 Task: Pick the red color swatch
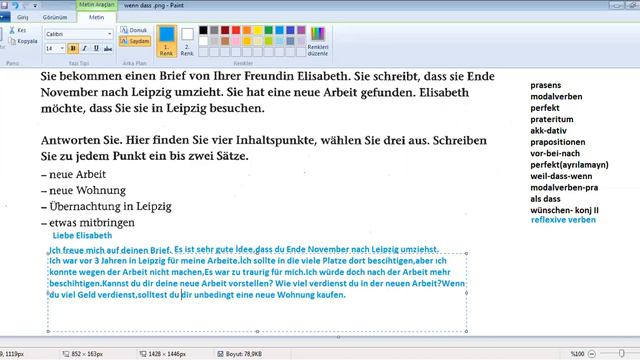tap(236, 30)
